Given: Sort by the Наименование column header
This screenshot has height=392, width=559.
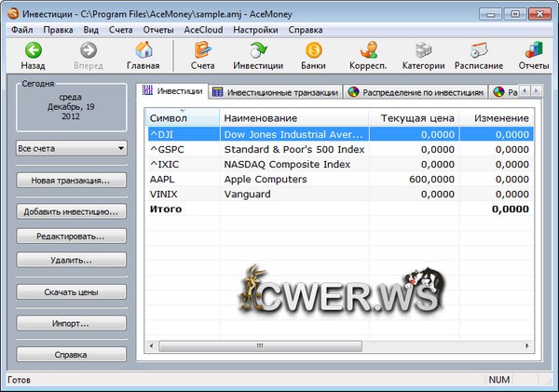Looking at the screenshot, I should 294,118.
